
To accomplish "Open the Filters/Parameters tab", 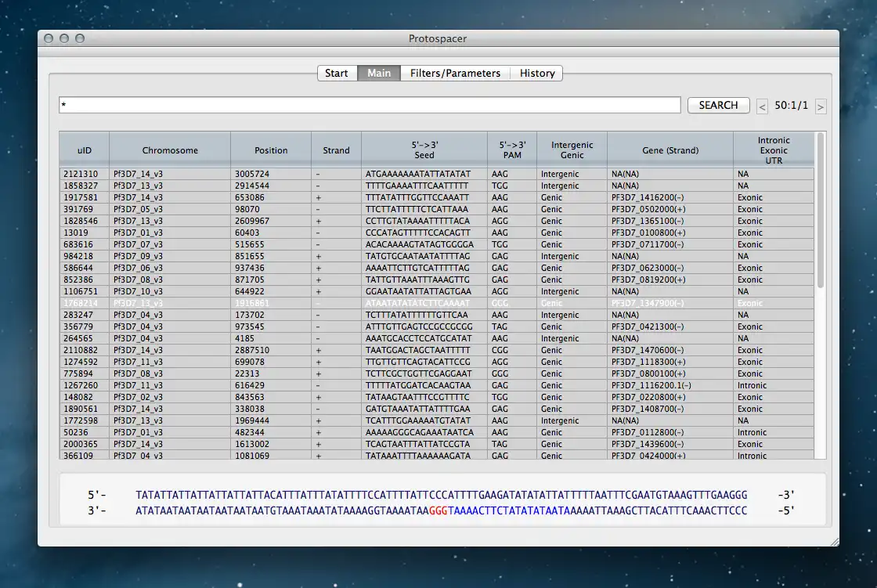I will coord(455,74).
